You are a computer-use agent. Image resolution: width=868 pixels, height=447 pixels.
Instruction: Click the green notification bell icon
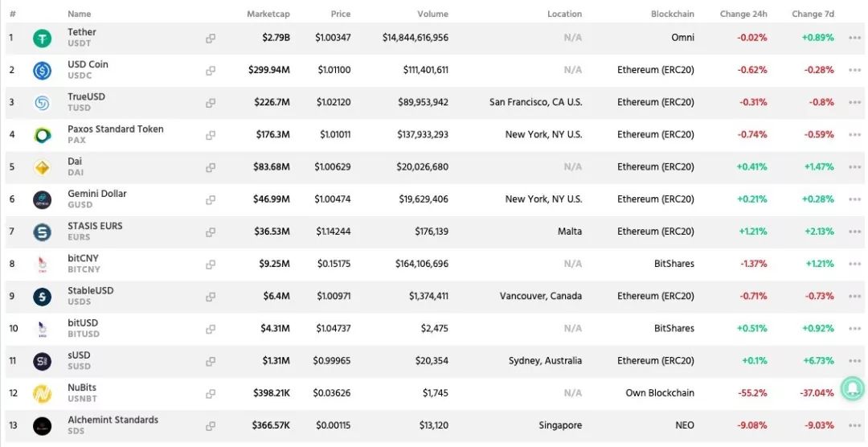pos(852,388)
